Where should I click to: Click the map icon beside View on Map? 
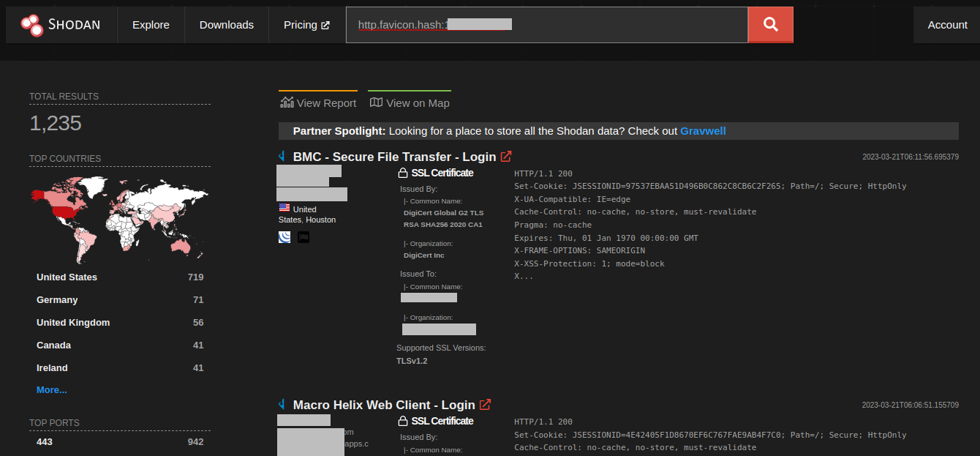(376, 102)
